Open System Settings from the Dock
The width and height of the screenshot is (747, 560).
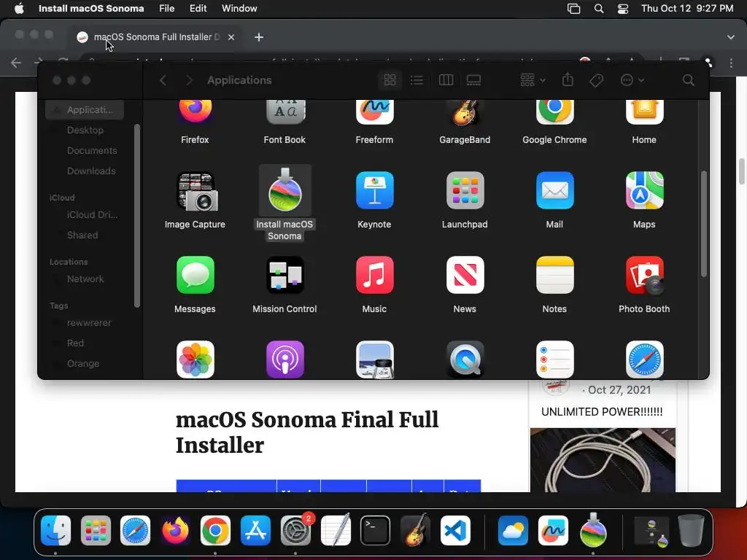pos(295,531)
